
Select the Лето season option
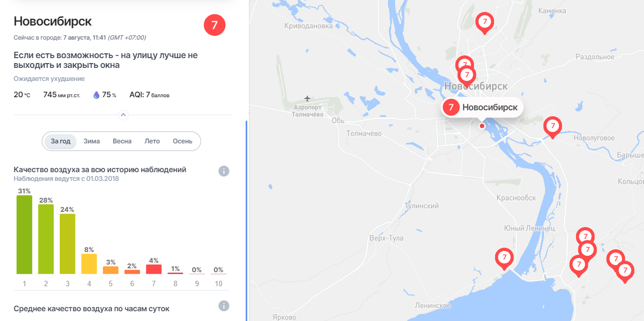[x=152, y=141]
